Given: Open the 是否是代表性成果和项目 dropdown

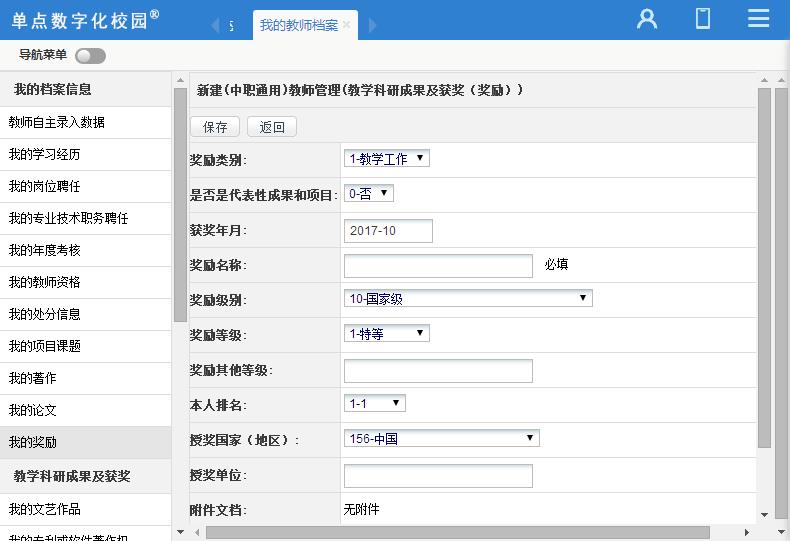Looking at the screenshot, I should (x=369, y=193).
